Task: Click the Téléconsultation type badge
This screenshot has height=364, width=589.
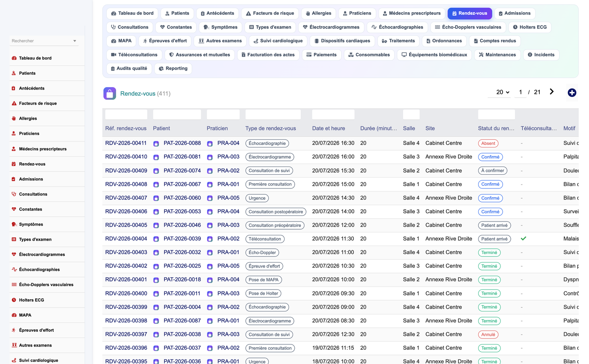Action: click(x=265, y=239)
